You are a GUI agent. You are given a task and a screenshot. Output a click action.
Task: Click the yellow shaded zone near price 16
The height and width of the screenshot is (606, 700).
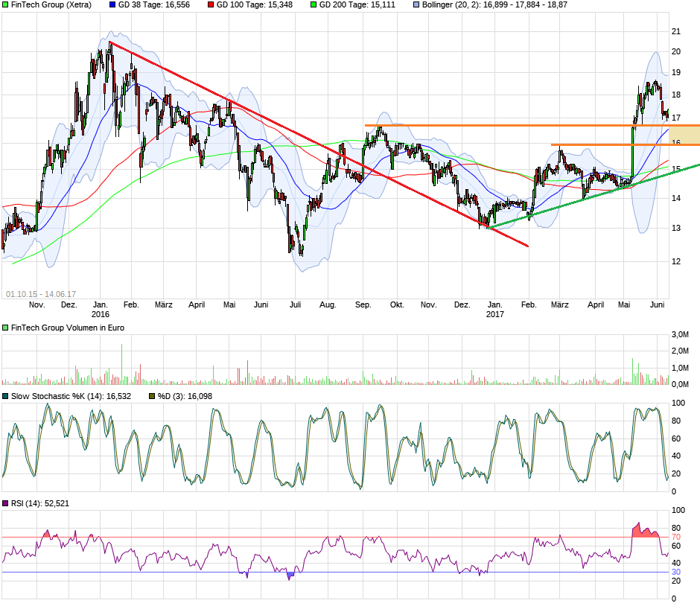coord(684,135)
